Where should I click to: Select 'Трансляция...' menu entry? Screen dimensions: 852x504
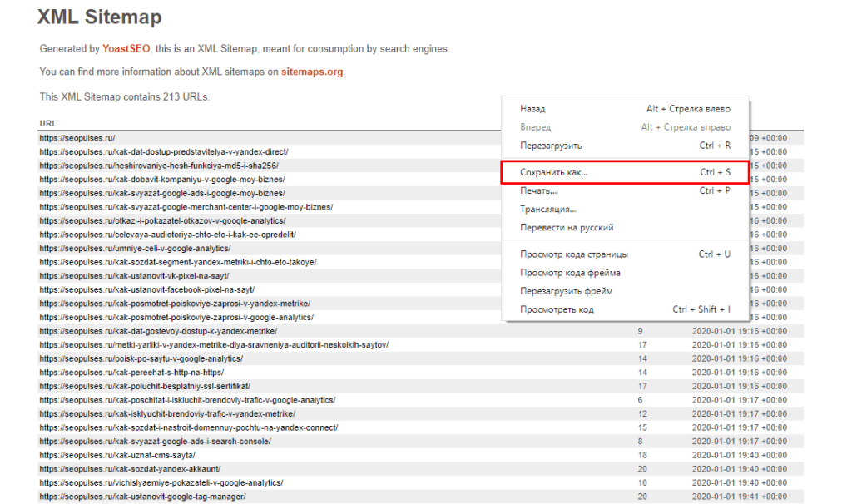pyautogui.click(x=547, y=209)
